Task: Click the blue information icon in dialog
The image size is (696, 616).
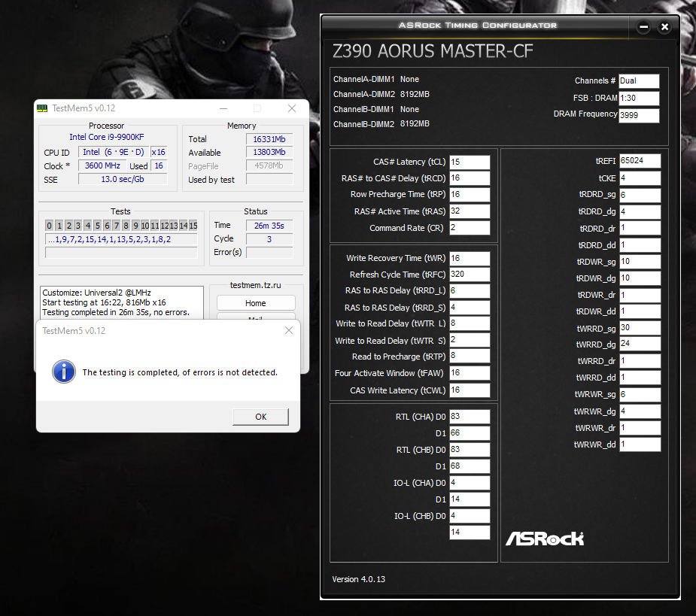Action: 64,372
